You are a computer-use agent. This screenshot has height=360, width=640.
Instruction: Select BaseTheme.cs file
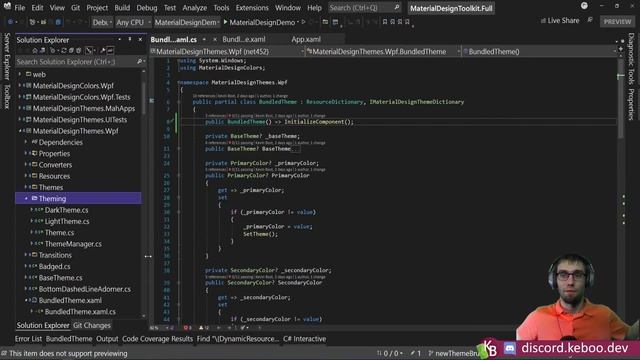(x=60, y=278)
